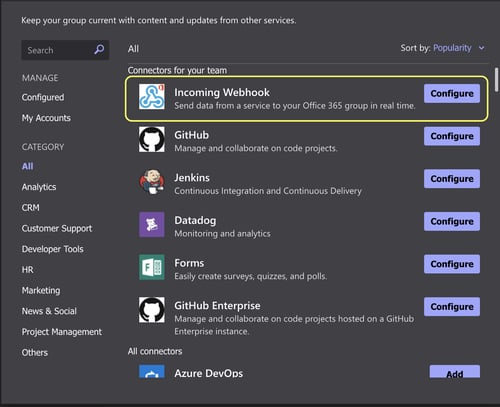Select the Analytics category
Screen dimensions: 500x407
point(39,187)
